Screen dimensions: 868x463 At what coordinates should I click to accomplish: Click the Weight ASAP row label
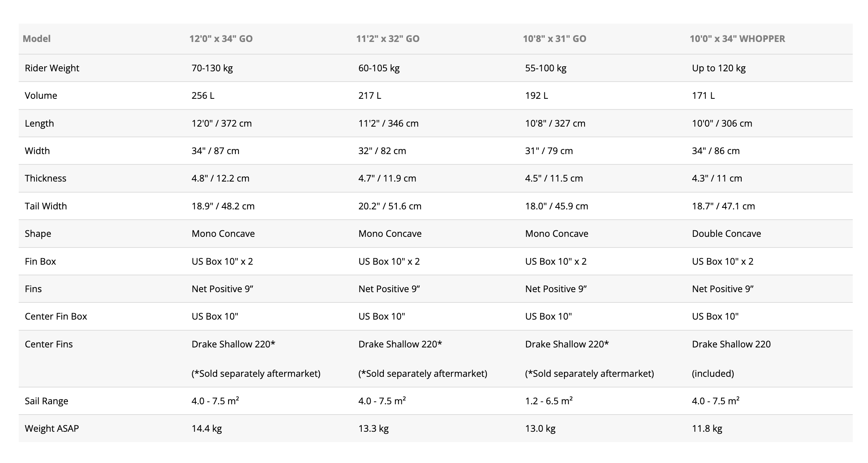pos(52,428)
